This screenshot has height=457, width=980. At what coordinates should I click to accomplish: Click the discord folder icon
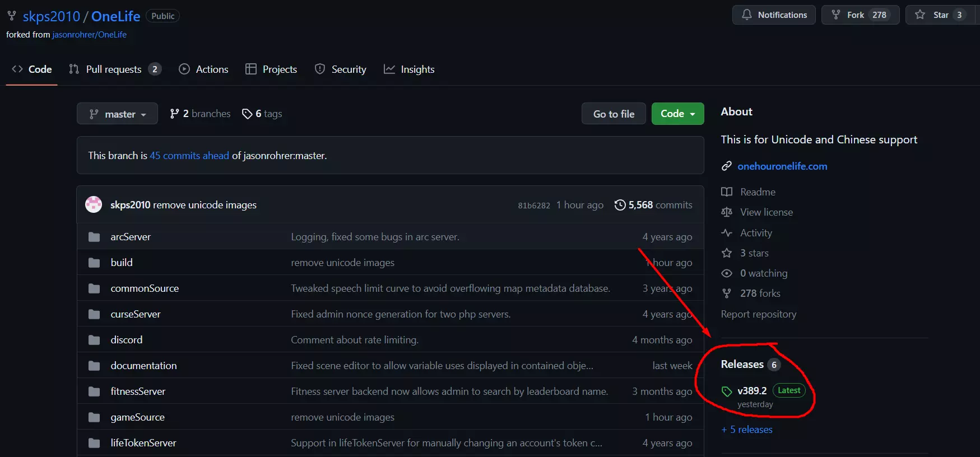point(94,340)
